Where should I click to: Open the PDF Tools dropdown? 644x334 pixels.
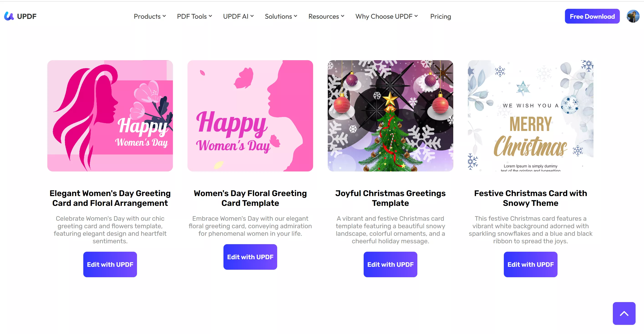click(195, 16)
